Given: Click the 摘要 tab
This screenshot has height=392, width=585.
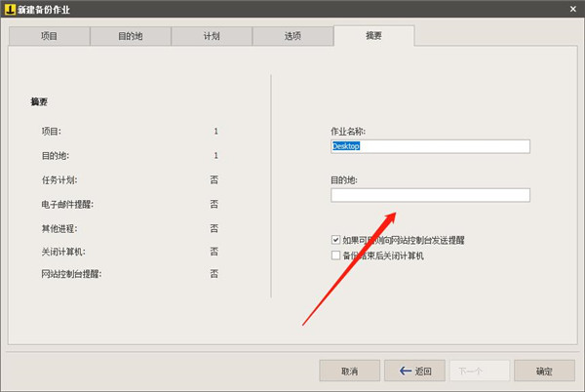Looking at the screenshot, I should [x=373, y=35].
